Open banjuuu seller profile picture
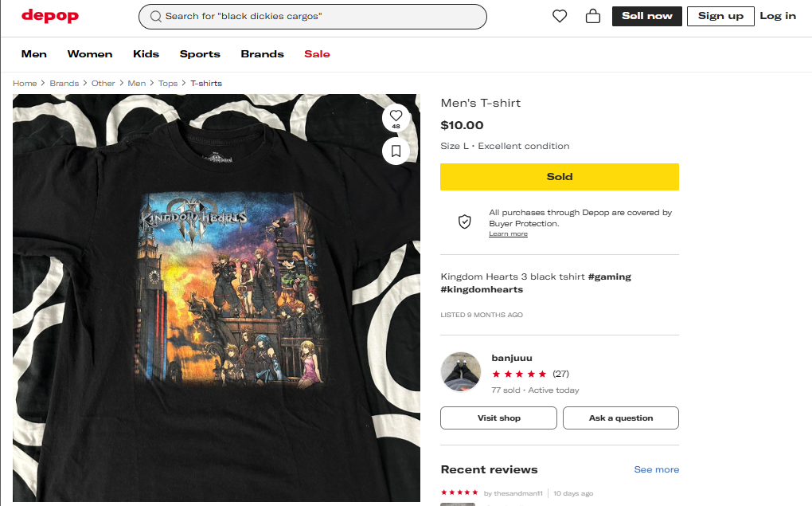The image size is (812, 506). point(461,372)
